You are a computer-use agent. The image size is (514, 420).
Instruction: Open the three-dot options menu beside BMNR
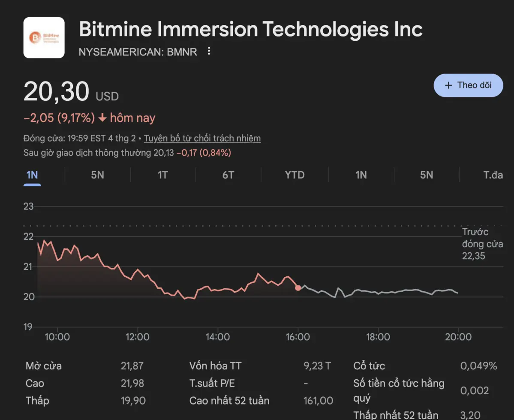[x=209, y=51]
